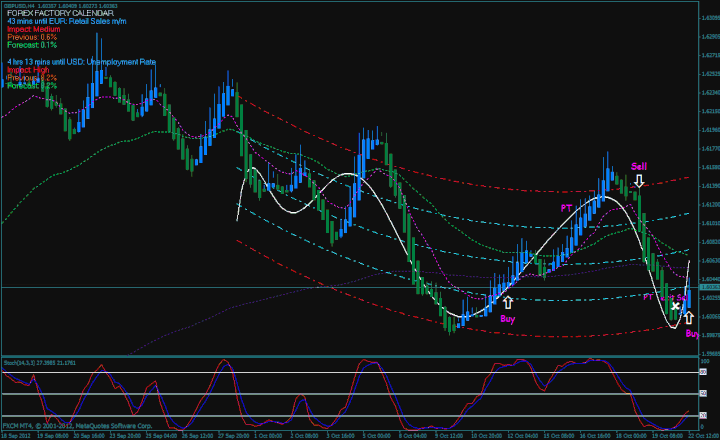Click the EUR Retail Sales m/m countdown line
This screenshot has height=440, width=720.
point(67,21)
